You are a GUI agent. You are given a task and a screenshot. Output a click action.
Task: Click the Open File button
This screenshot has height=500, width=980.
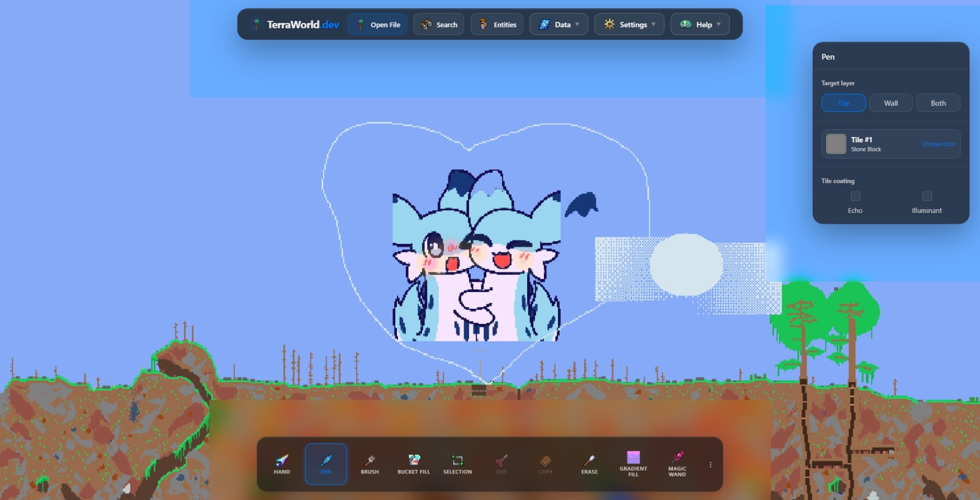pos(377,25)
